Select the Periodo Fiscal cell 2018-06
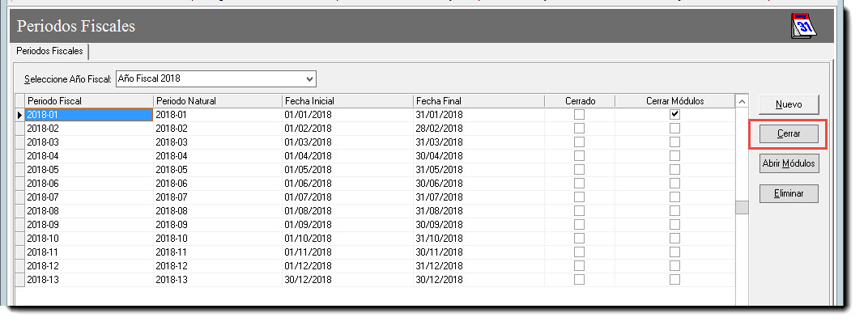Screen dimensions: 868x330 [89, 184]
